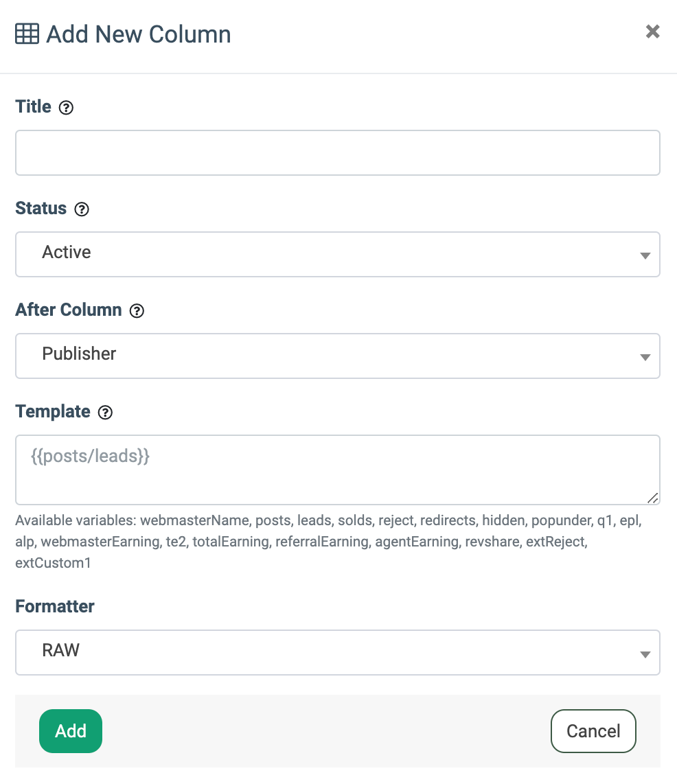Click the Status dropdown arrow
The image size is (677, 784).
644,255
